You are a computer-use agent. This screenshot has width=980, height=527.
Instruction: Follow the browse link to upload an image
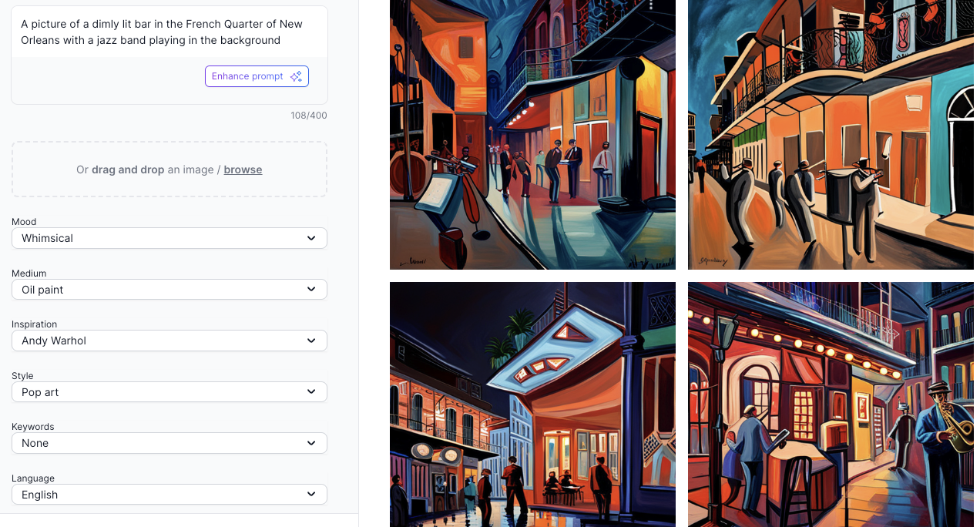pyautogui.click(x=243, y=170)
